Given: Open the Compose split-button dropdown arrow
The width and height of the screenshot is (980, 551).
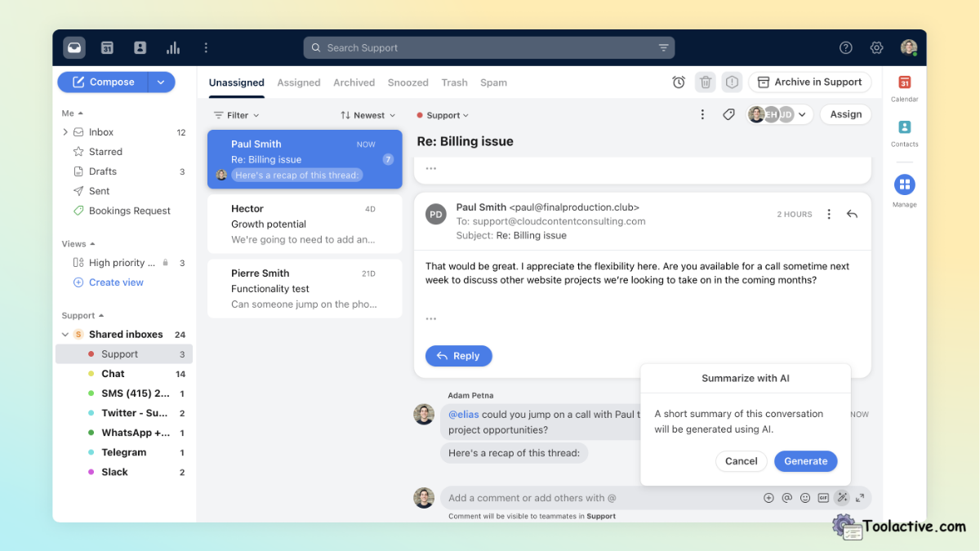Looking at the screenshot, I should 161,82.
